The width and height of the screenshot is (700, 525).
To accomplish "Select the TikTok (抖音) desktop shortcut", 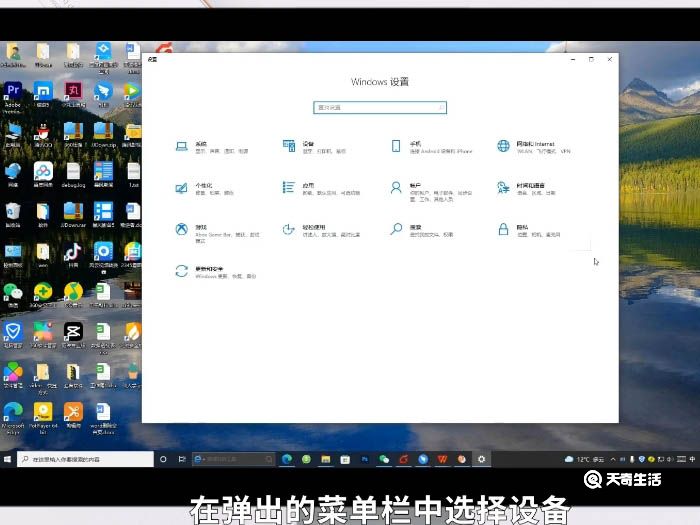I will 73,255.
